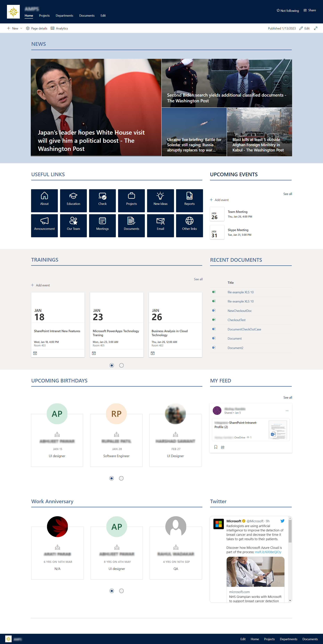This screenshot has height=644, width=323.
Task: Open the Education quick link tile
Action: pos(73,201)
